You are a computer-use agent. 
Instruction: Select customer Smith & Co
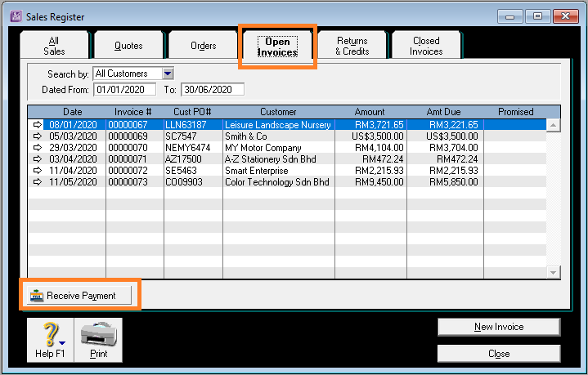click(x=246, y=136)
